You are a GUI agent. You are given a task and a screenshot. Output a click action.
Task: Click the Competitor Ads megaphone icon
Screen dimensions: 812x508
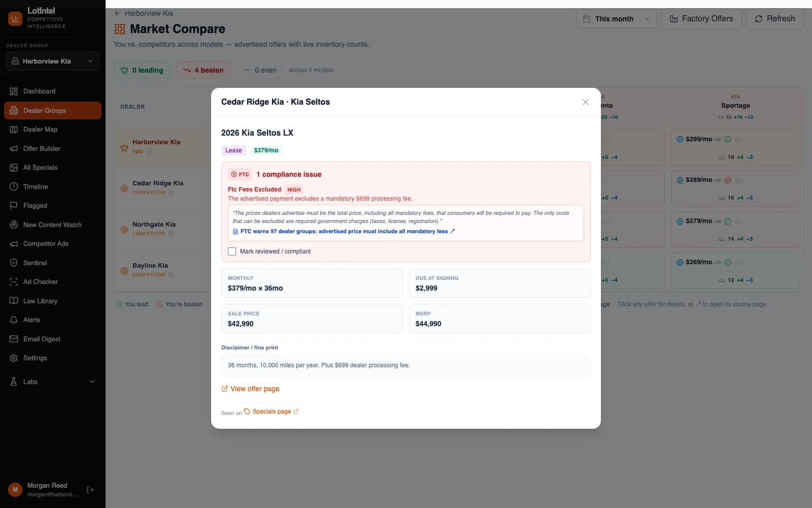click(x=14, y=244)
